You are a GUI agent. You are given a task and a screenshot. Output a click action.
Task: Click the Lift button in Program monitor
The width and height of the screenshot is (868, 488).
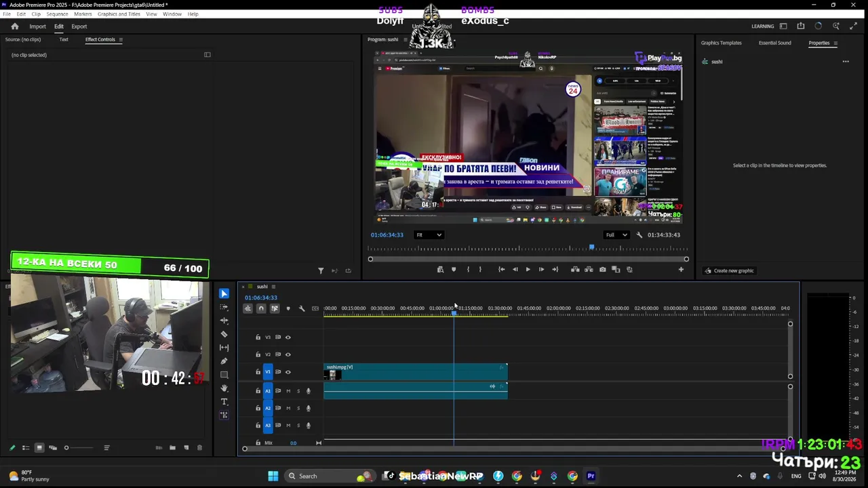575,270
